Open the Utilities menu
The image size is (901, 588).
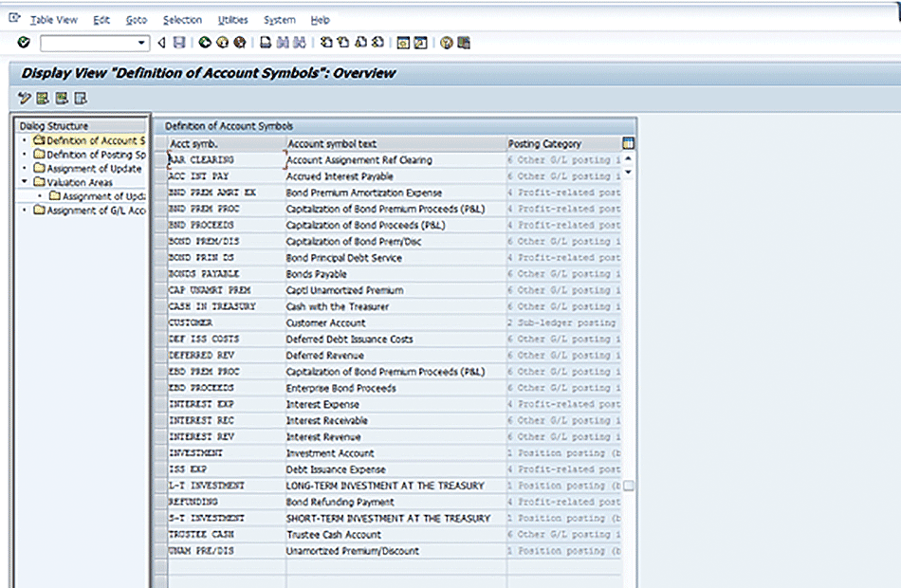(232, 20)
